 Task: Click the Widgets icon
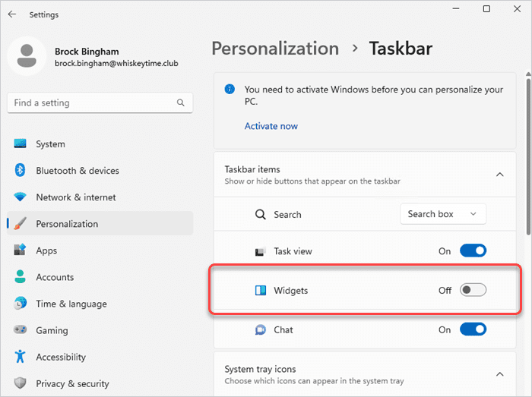pyautogui.click(x=260, y=290)
